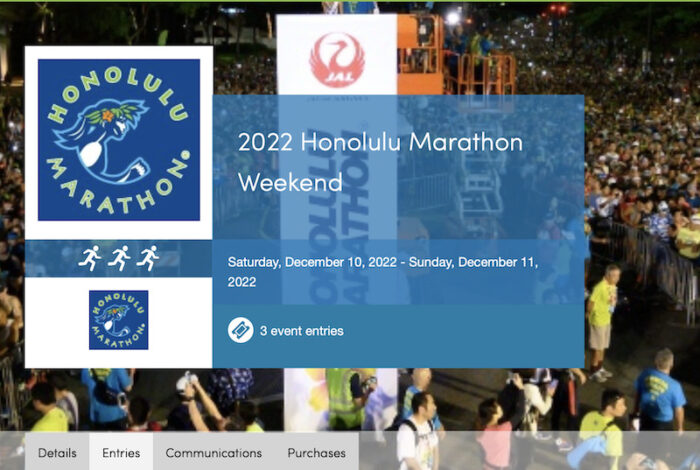The image size is (700, 470).
Task: Go to the Communications tab
Action: (x=214, y=453)
